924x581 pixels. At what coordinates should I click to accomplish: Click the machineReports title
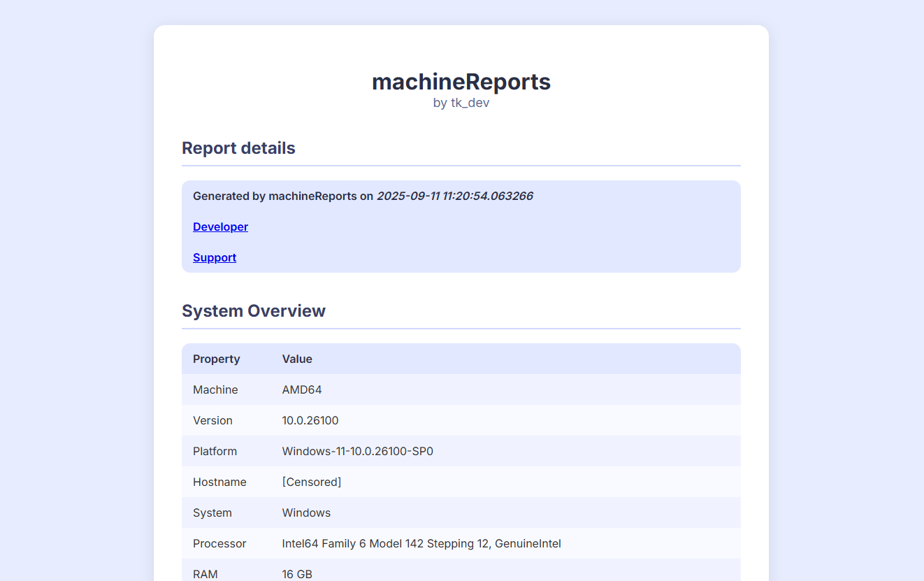(461, 82)
